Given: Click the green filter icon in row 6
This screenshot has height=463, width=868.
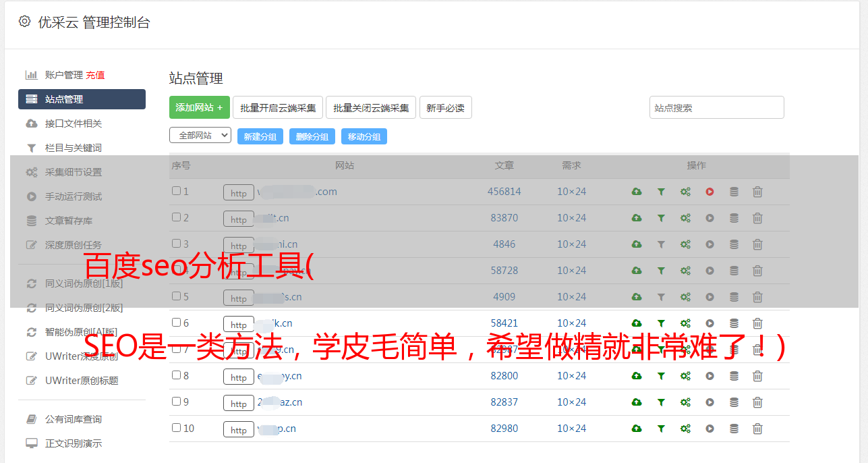Looking at the screenshot, I should pos(661,323).
